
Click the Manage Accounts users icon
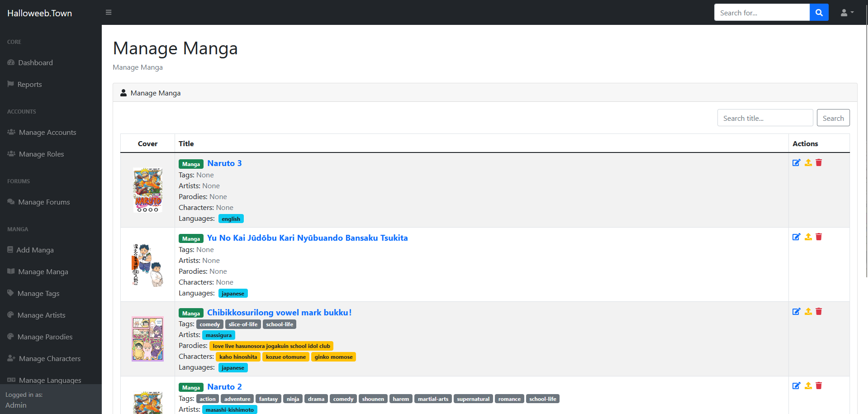[11, 132]
